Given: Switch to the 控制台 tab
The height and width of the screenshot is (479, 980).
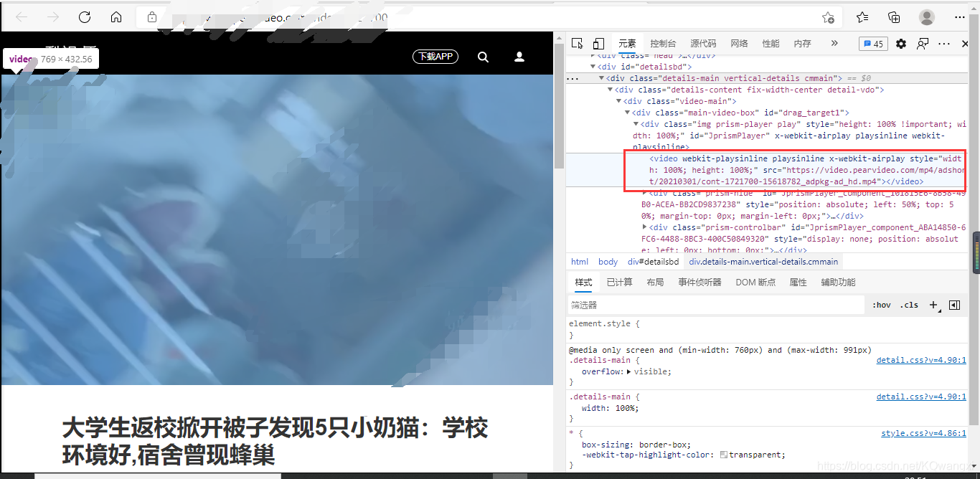Looking at the screenshot, I should tap(663, 44).
